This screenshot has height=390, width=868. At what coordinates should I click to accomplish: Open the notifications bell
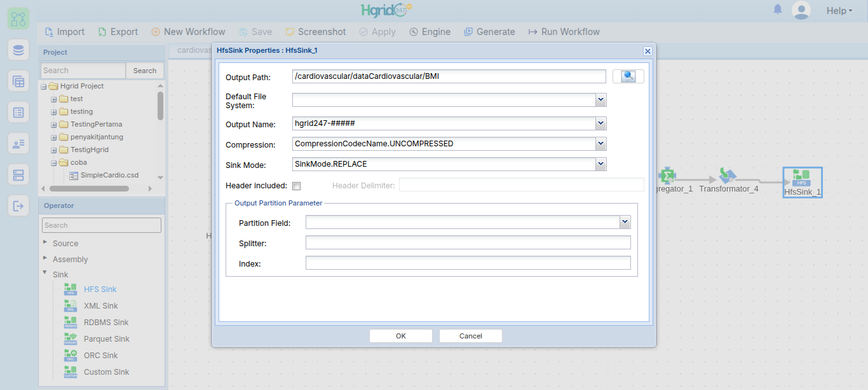tap(778, 10)
